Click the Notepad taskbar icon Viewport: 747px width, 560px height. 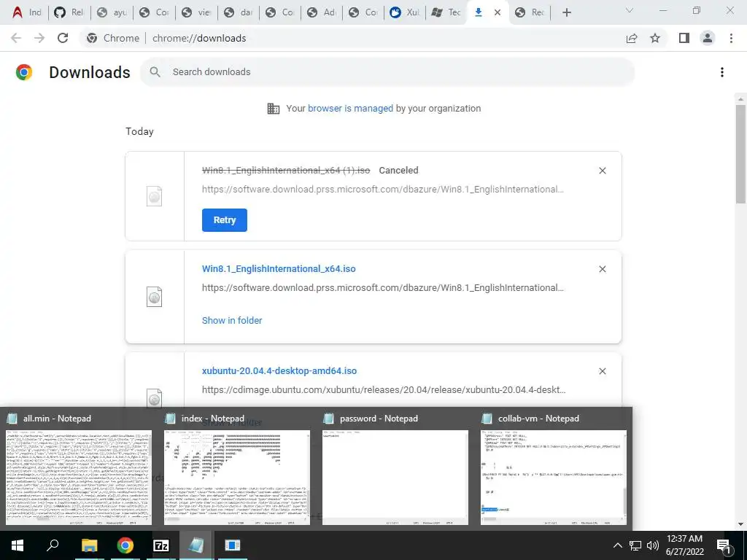(196, 545)
